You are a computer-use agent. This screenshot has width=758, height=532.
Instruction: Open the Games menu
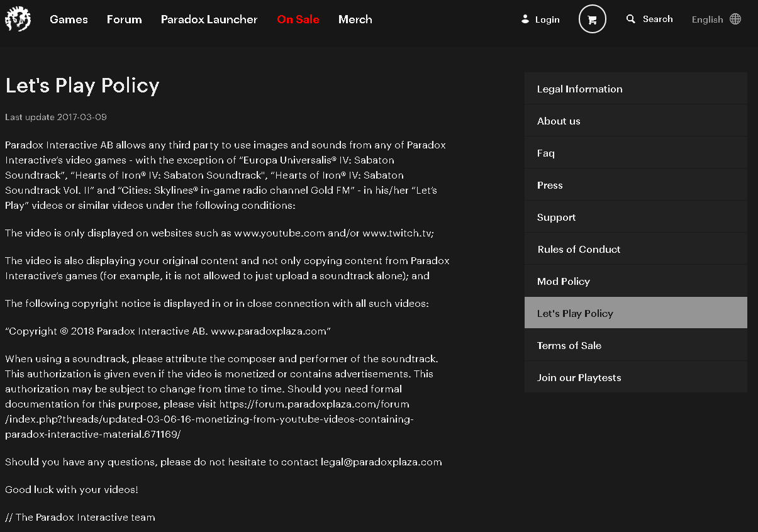69,19
